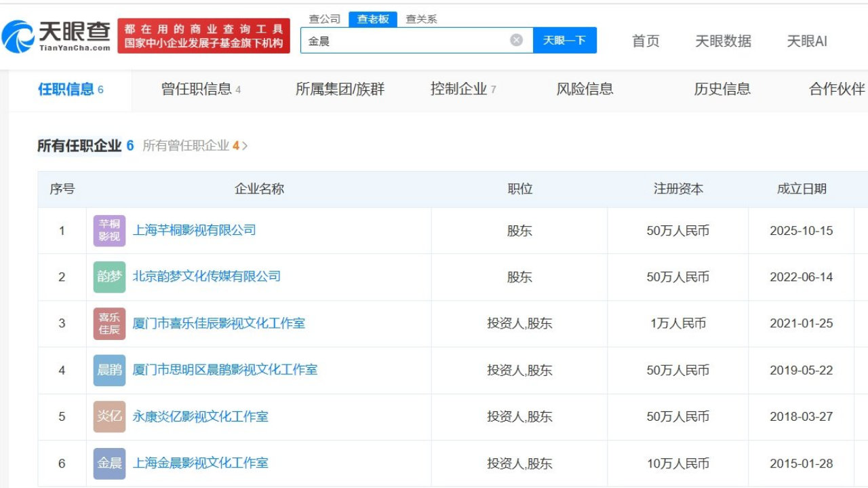868x488 pixels.
Task: Clear the search box text
Action: point(517,40)
